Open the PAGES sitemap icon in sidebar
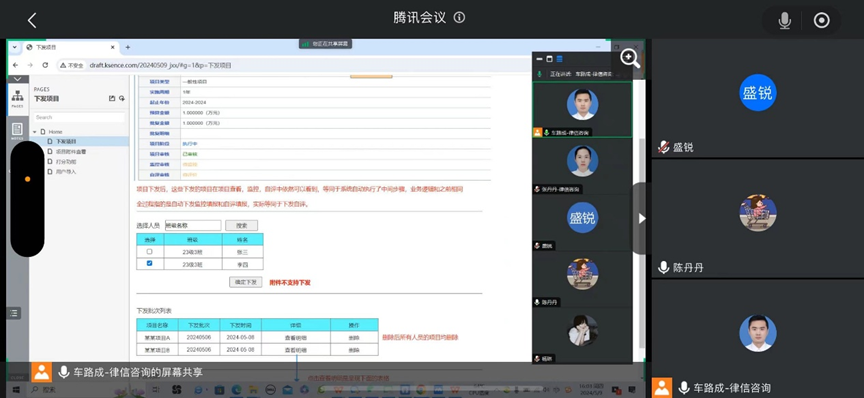Screen dimensions: 864x398 [18, 97]
